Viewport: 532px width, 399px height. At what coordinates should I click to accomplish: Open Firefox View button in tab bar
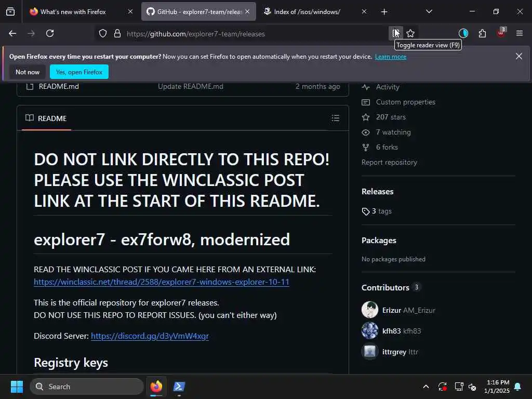coord(10,11)
